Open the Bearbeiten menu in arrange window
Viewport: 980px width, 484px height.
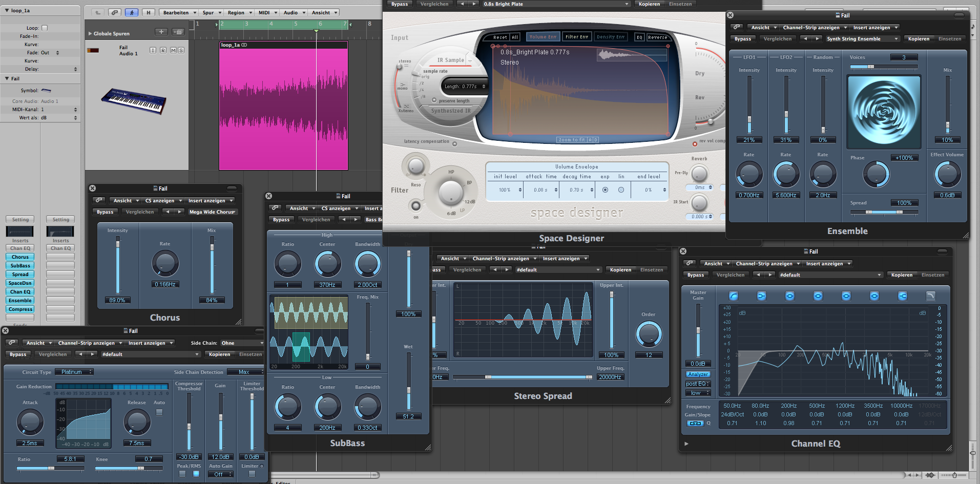[x=179, y=12]
